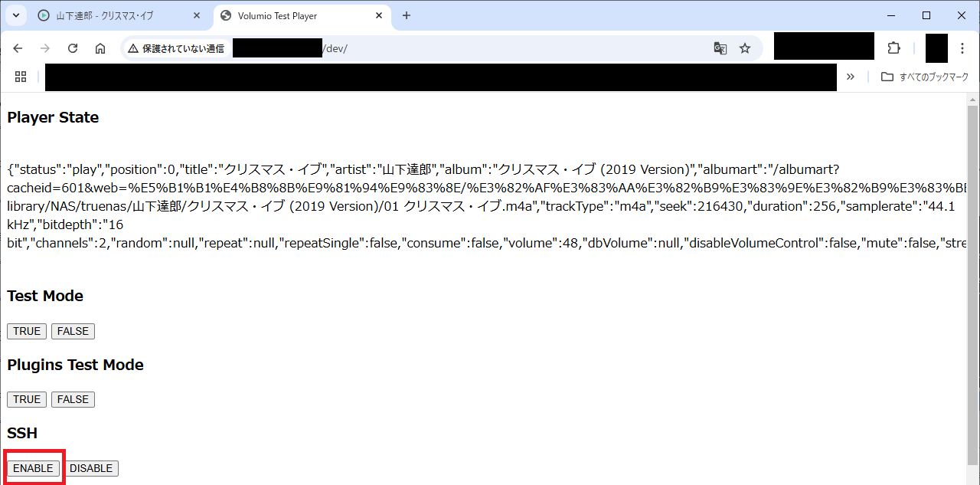Disable SSH with the DISABLE button
This screenshot has height=485, width=980.
pyautogui.click(x=91, y=468)
